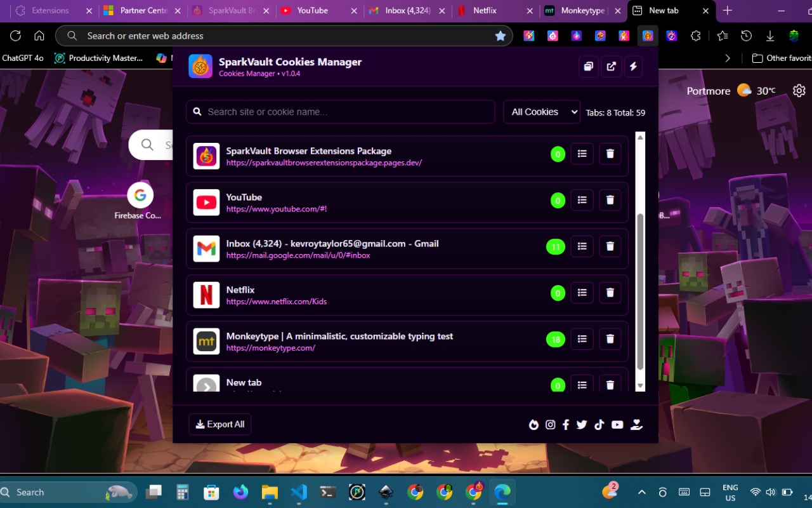812x508 pixels.
Task: Open Cookies Manager in external window icon
Action: 611,66
